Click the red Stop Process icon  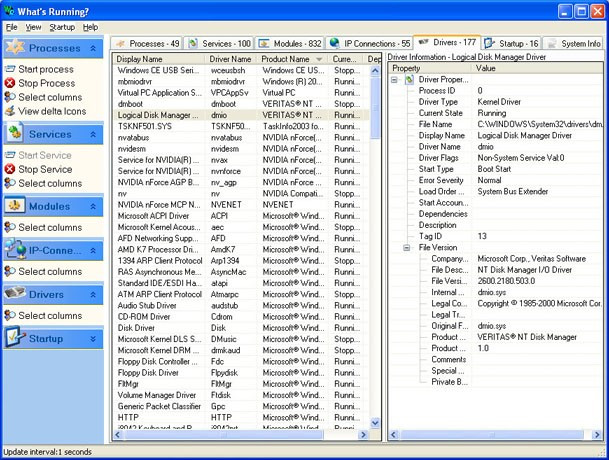(x=10, y=83)
